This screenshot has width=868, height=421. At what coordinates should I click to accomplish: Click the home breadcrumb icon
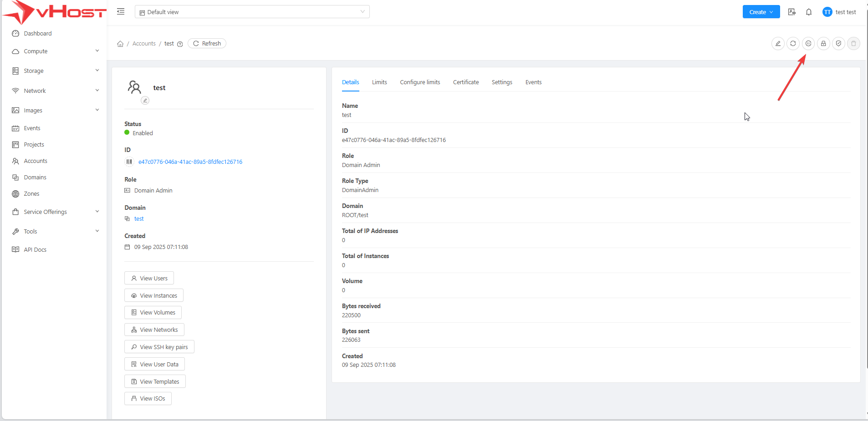point(120,44)
